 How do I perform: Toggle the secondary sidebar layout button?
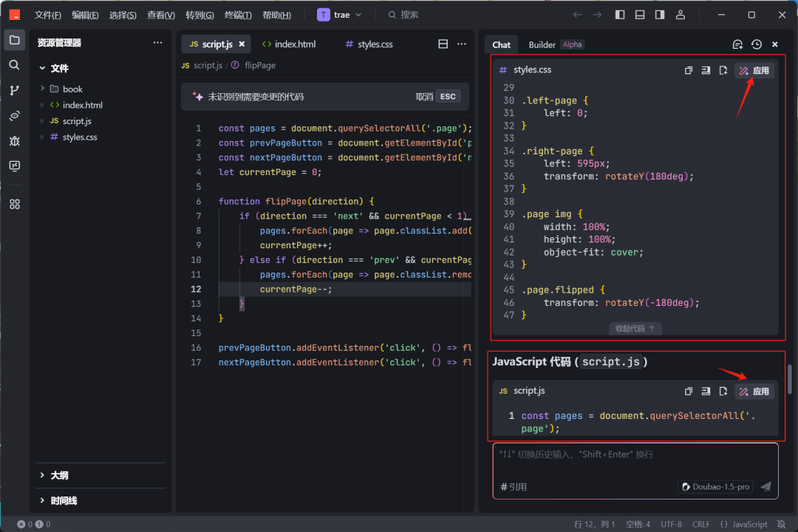coord(660,15)
